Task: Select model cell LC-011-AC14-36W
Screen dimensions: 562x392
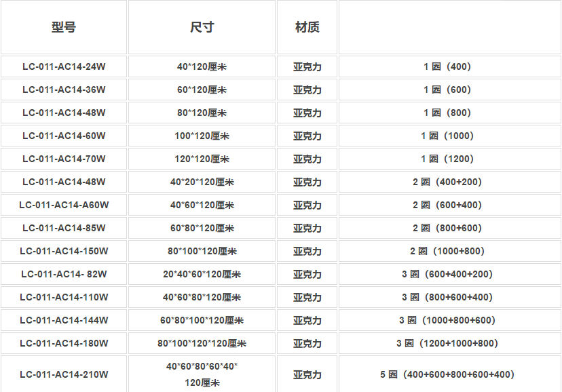Action: pyautogui.click(x=64, y=90)
